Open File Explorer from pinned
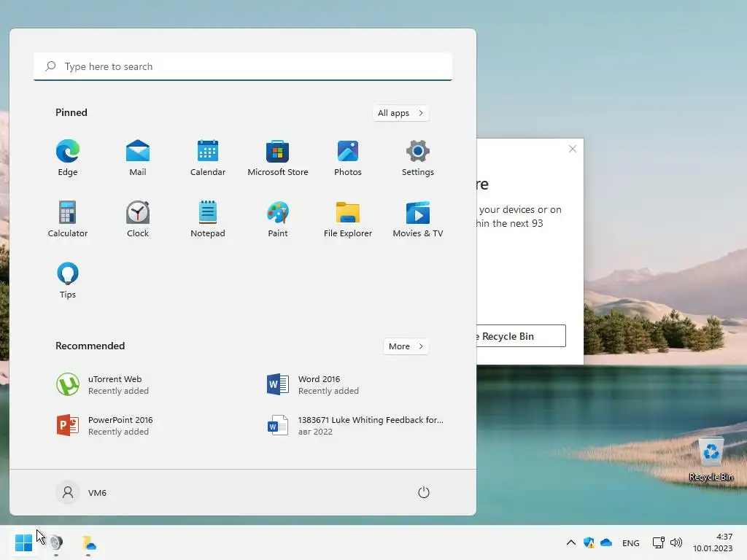This screenshot has width=747, height=560. 348,219
